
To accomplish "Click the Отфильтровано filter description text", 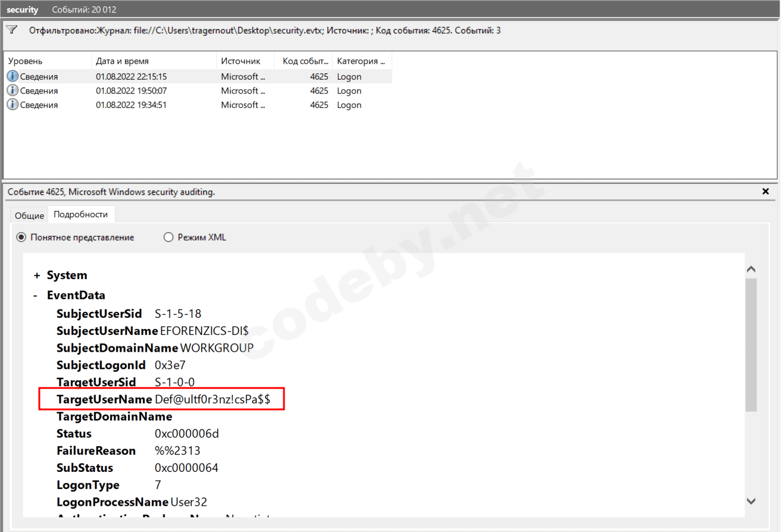I will click(x=265, y=30).
